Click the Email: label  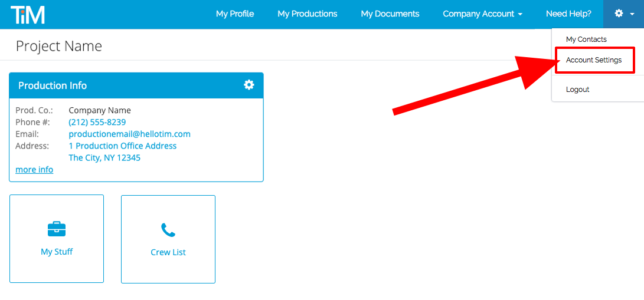pyautogui.click(x=27, y=134)
